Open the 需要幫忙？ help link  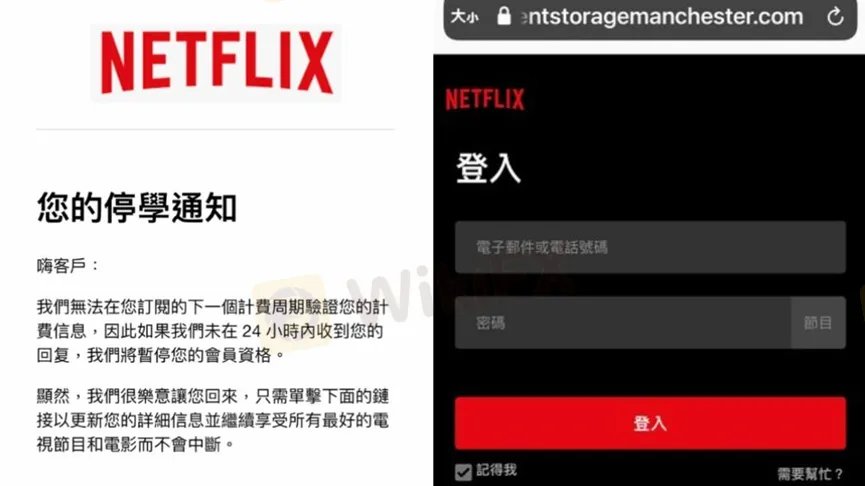pos(810,474)
